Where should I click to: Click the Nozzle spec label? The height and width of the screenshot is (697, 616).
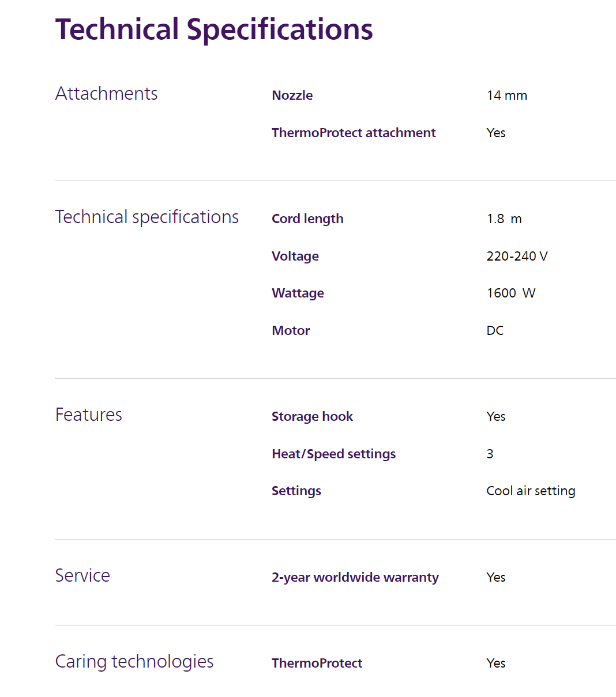coord(292,95)
